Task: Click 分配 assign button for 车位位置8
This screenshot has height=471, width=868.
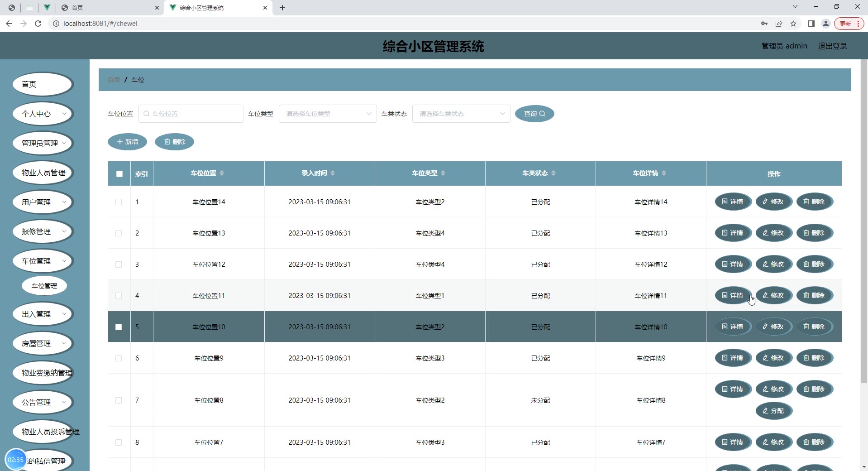Action: (773, 411)
